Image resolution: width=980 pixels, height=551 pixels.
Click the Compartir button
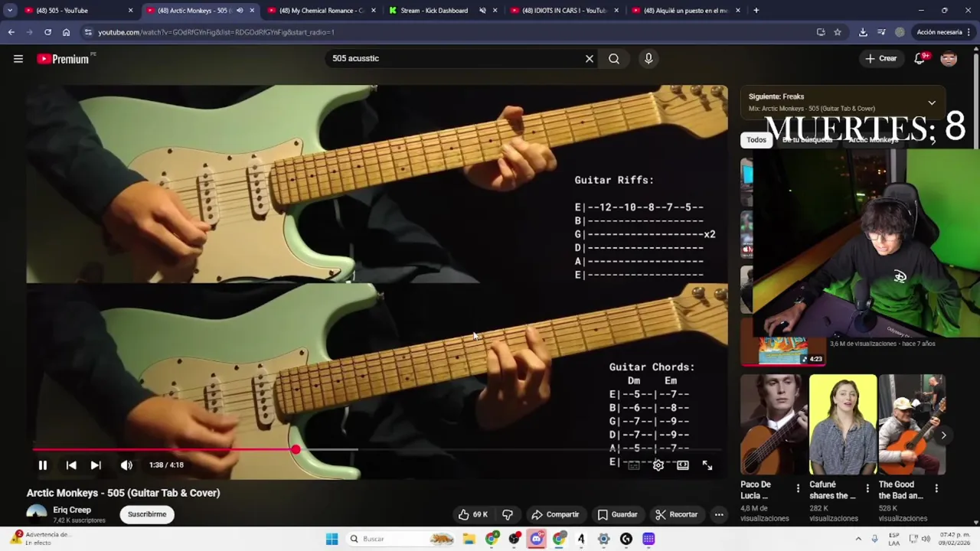(555, 514)
